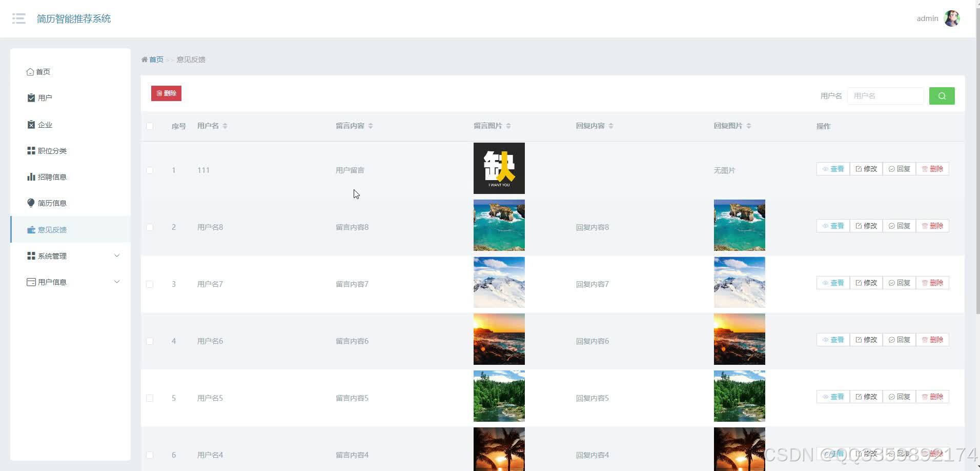Click 修改 for user 111
This screenshot has width=980, height=471.
pyautogui.click(x=866, y=169)
